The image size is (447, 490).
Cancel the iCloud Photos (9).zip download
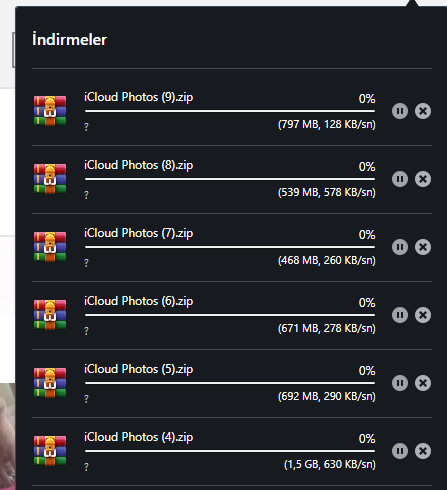click(x=423, y=111)
